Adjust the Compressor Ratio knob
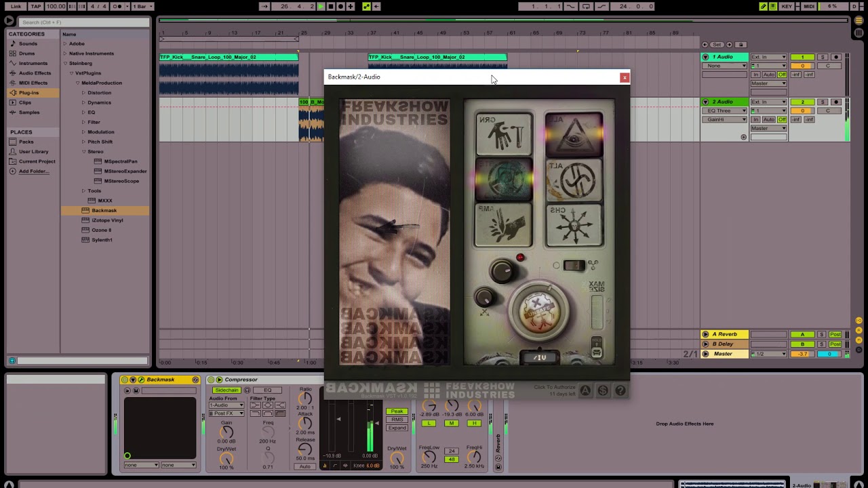This screenshot has height=488, width=868. (x=305, y=399)
